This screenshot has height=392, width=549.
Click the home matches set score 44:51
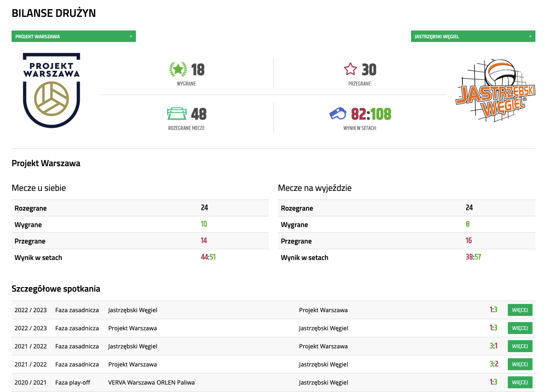click(208, 257)
